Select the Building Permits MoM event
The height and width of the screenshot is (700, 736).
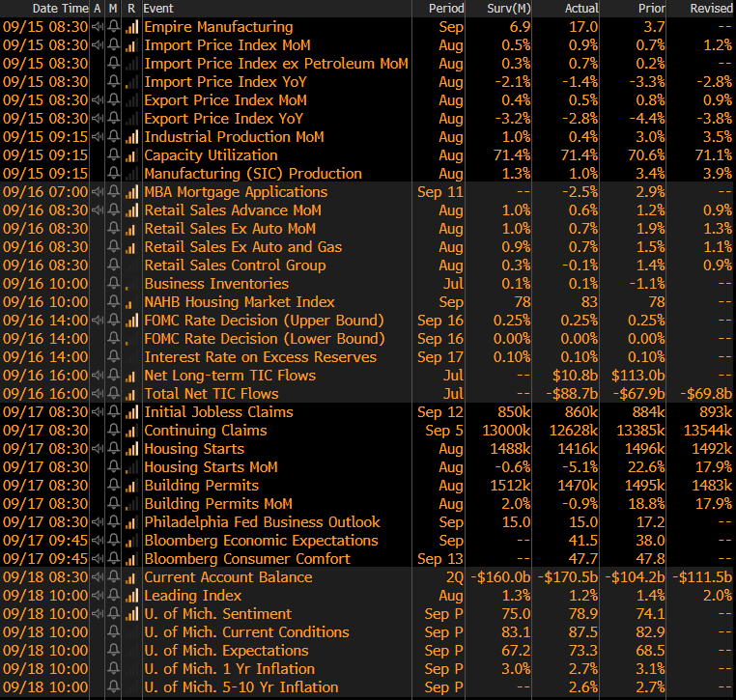[x=218, y=503]
